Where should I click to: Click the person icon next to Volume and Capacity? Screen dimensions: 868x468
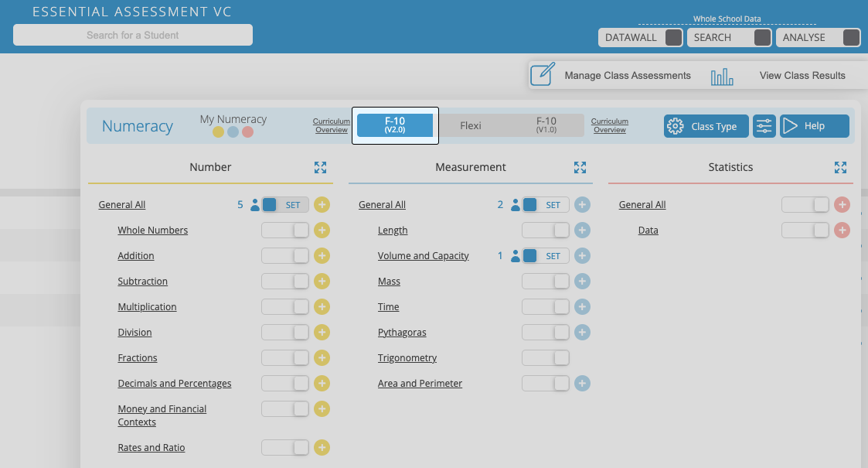[516, 256]
